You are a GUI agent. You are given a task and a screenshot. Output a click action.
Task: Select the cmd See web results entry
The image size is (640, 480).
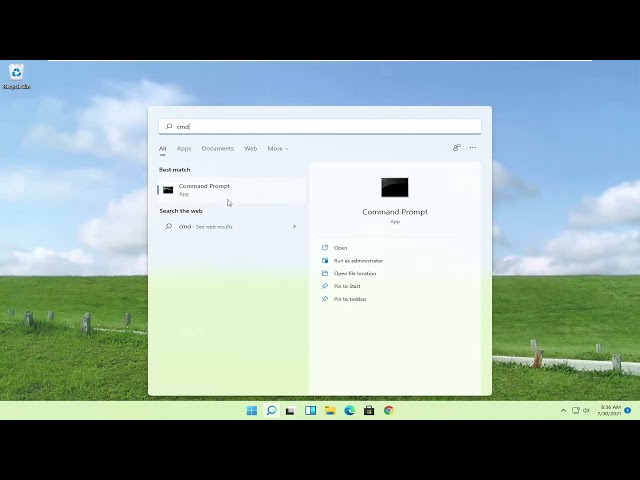click(x=231, y=227)
